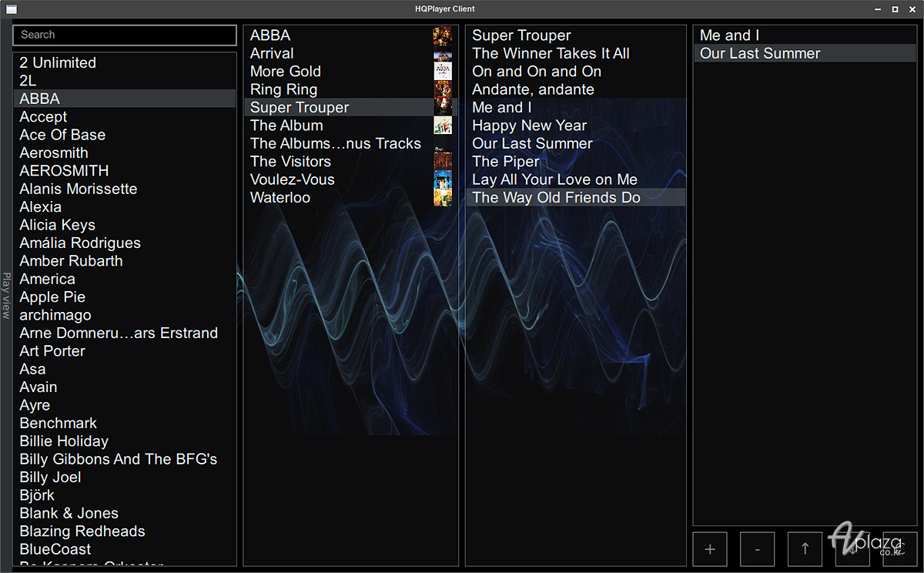Click the More Gold album cover thumbnail
The width and height of the screenshot is (924, 573).
pos(443,72)
